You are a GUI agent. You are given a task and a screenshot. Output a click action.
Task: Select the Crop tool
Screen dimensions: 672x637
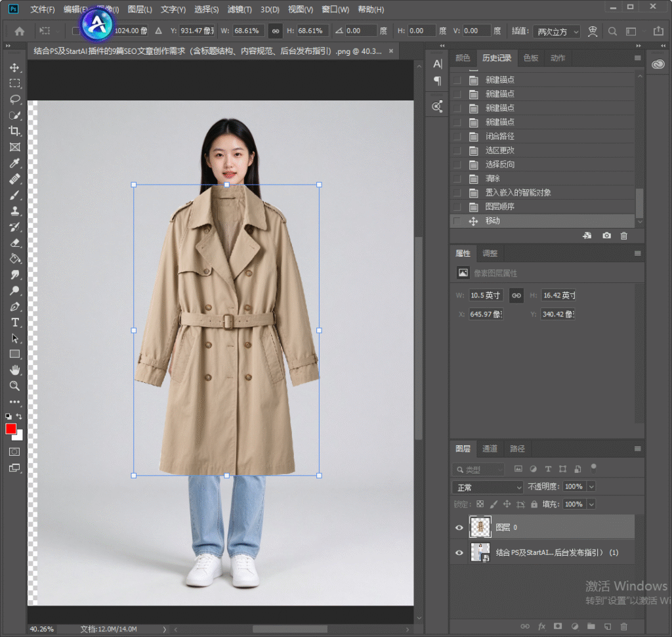[14, 131]
